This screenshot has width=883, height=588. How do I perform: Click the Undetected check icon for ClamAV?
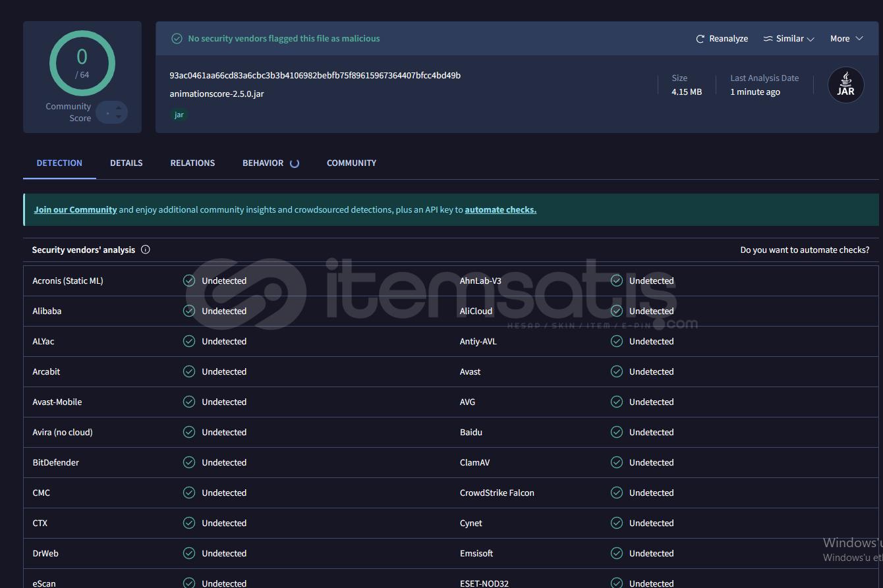click(x=617, y=463)
